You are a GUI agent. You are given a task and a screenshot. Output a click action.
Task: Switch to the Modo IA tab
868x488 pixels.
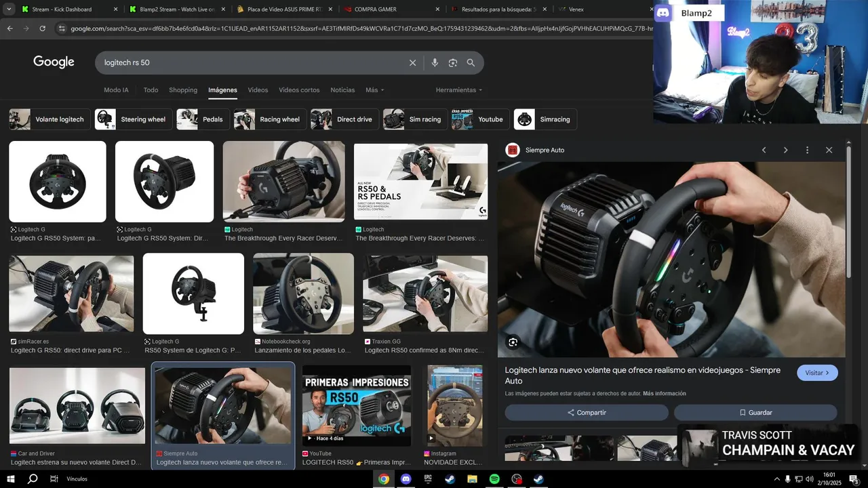[x=116, y=89]
